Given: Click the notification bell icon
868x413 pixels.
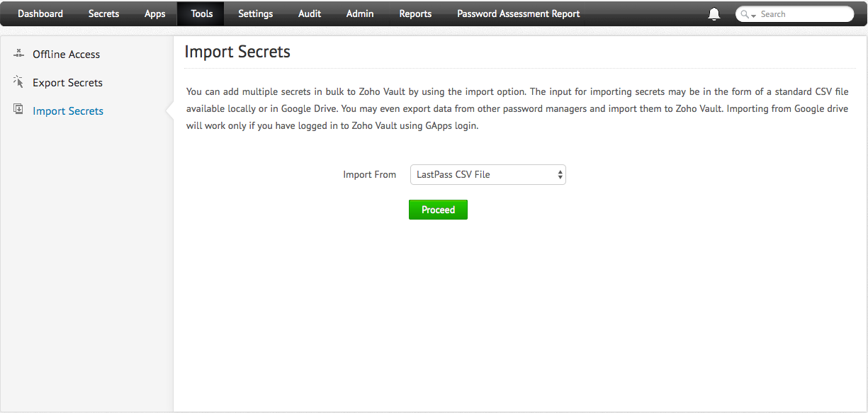Looking at the screenshot, I should pos(714,14).
